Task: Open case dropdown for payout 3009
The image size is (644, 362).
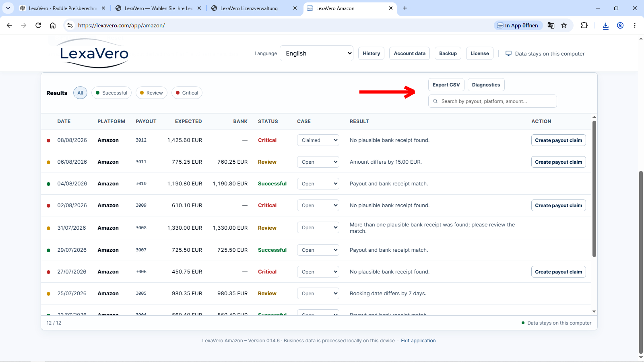Action: (x=318, y=206)
